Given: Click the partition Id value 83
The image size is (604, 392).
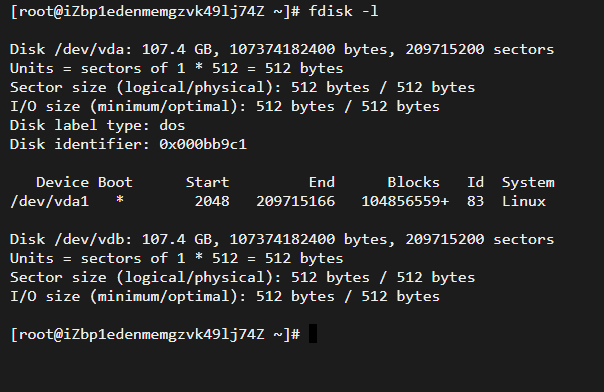Looking at the screenshot, I should tap(475, 201).
